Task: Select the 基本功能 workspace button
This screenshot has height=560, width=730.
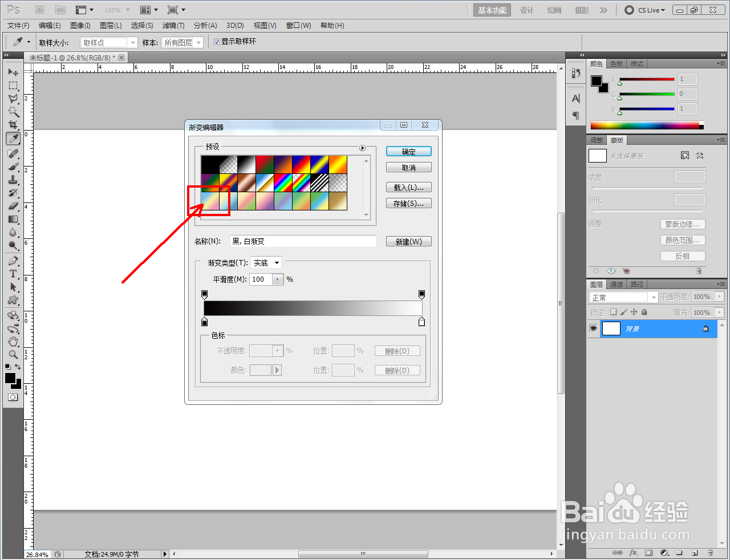Action: coord(492,10)
